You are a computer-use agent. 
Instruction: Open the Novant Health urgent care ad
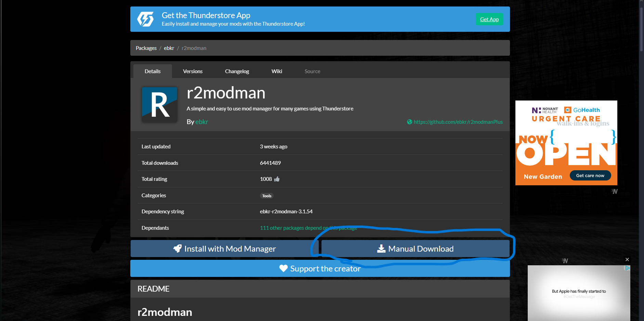pos(566,143)
